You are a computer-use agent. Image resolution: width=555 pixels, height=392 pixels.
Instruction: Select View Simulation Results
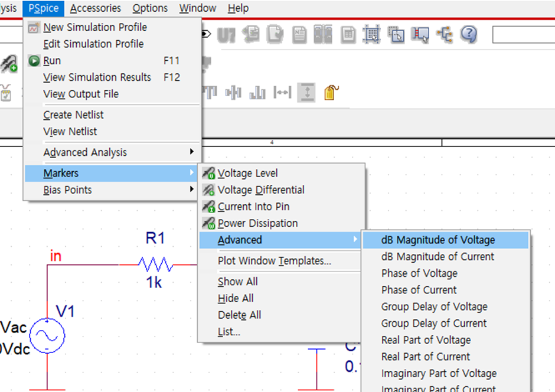click(x=112, y=77)
